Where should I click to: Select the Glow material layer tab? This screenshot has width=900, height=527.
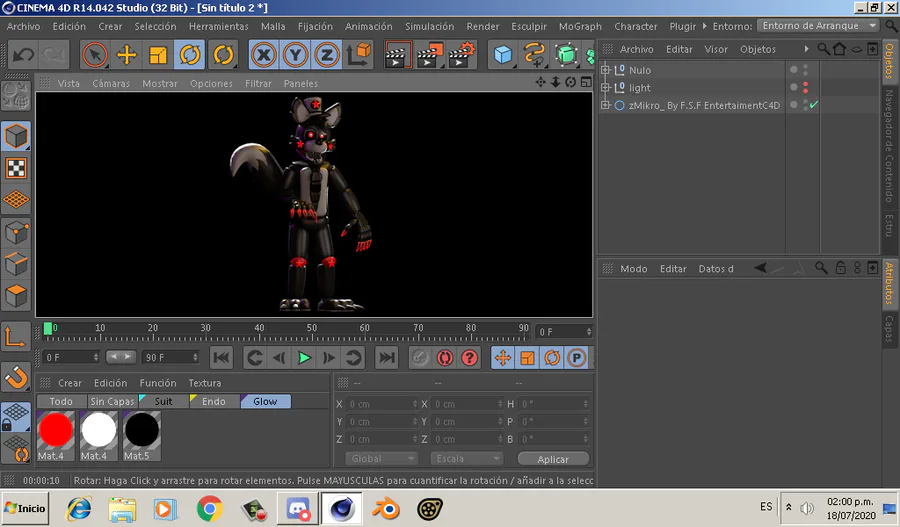click(265, 401)
